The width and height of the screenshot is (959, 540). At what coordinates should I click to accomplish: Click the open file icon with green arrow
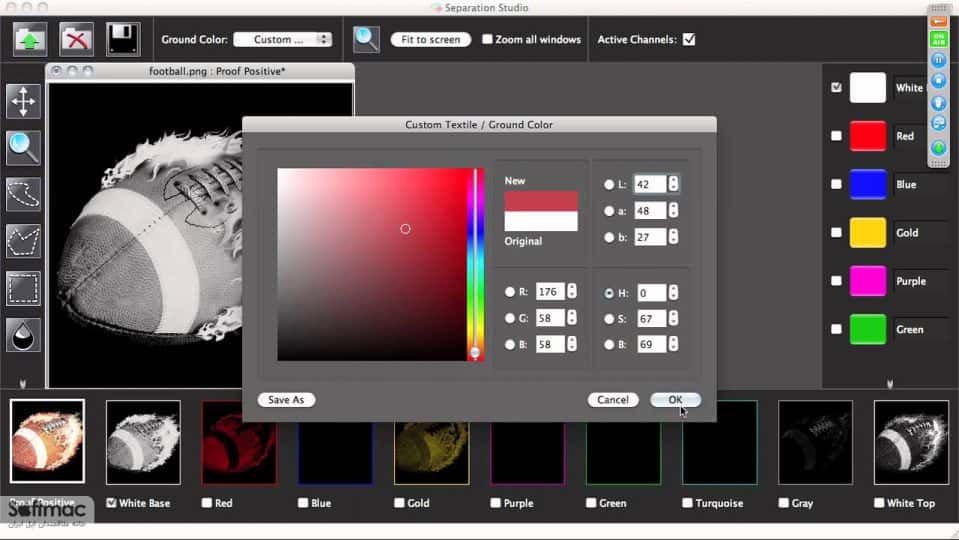[x=30, y=40]
